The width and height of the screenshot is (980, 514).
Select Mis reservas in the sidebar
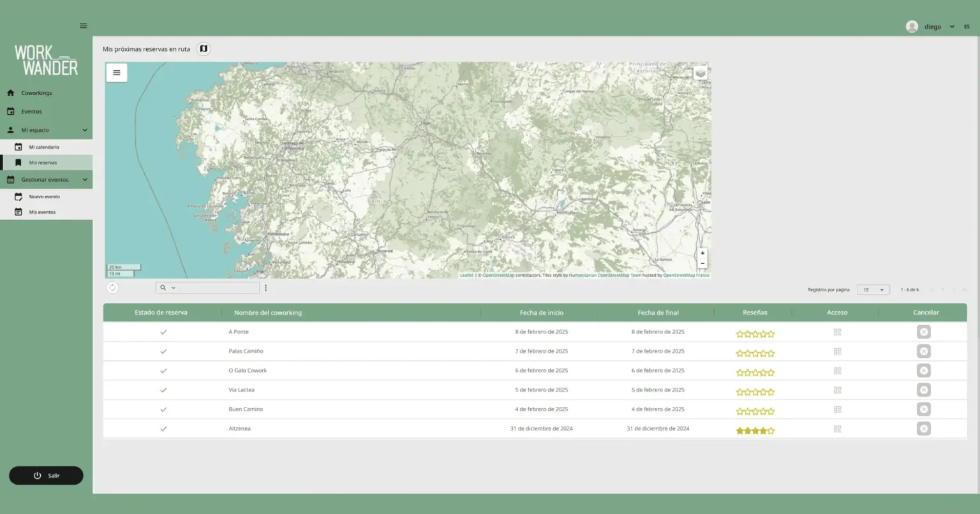44,162
